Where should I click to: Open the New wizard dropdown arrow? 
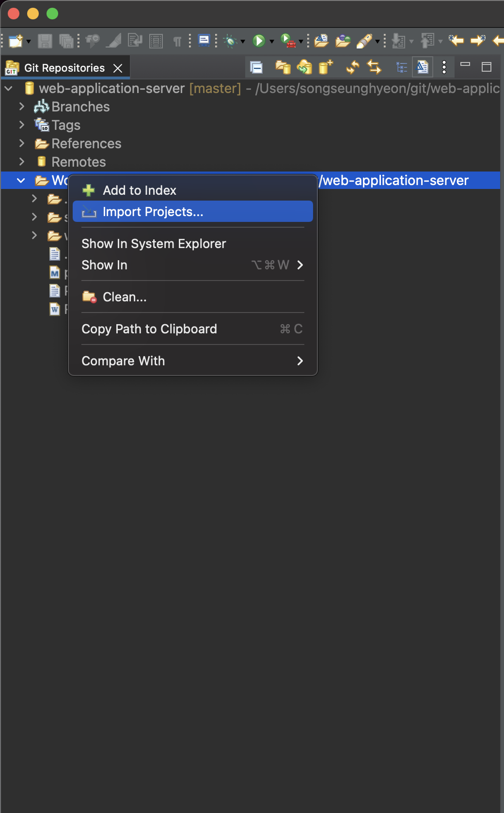(29, 41)
